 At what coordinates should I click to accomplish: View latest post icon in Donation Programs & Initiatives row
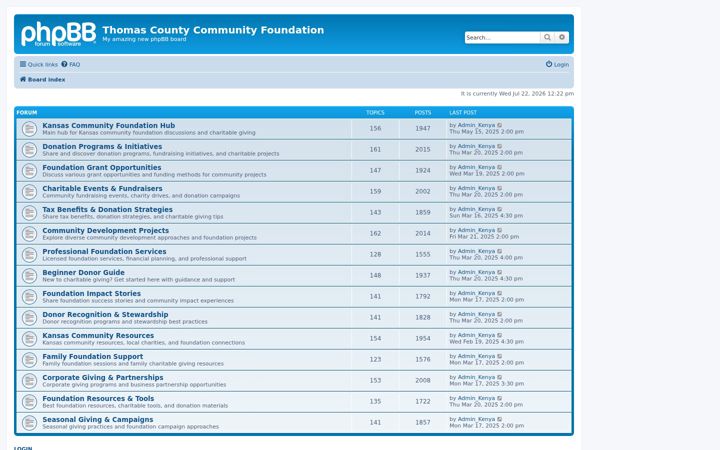(500, 146)
